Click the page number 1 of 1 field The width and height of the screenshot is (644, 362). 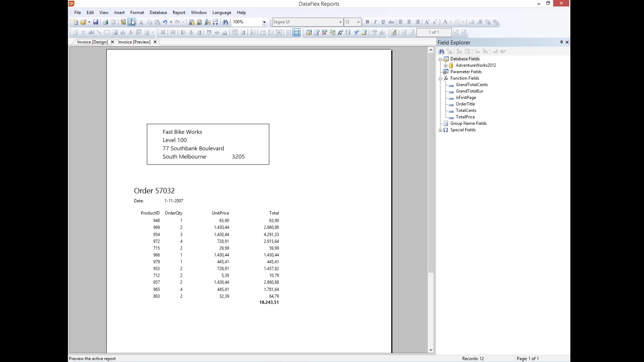pos(434,33)
